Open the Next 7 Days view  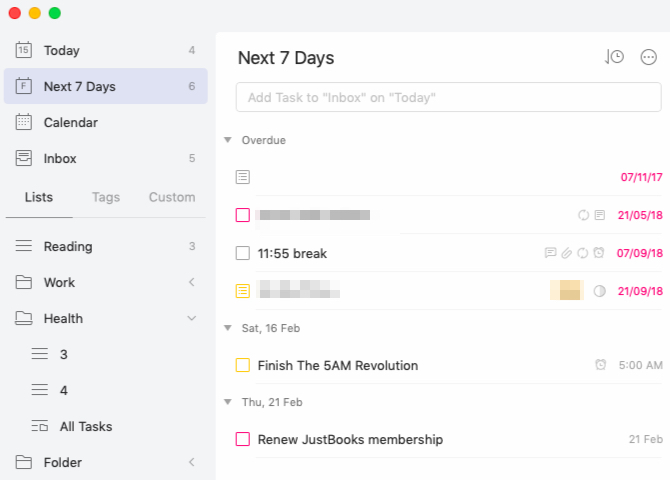80,86
